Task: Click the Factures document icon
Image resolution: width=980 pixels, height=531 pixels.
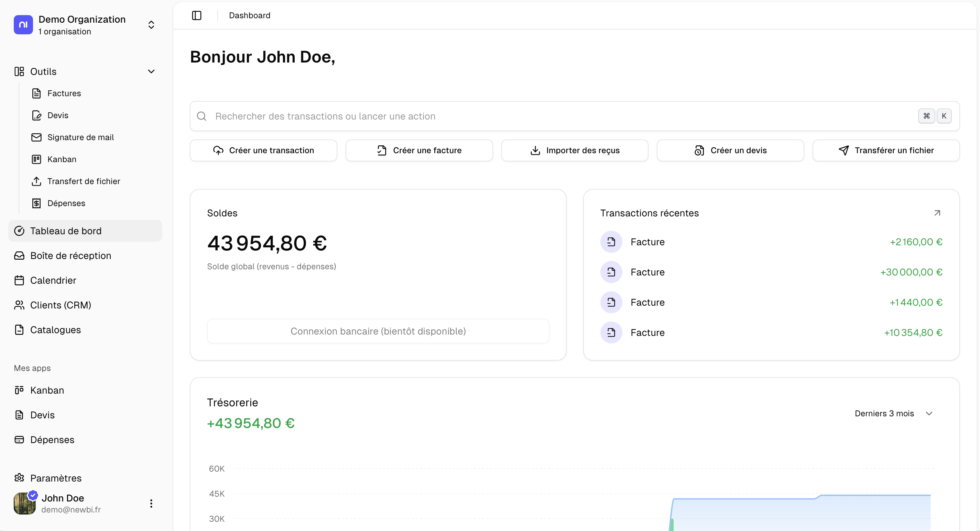Action: pyautogui.click(x=36, y=93)
